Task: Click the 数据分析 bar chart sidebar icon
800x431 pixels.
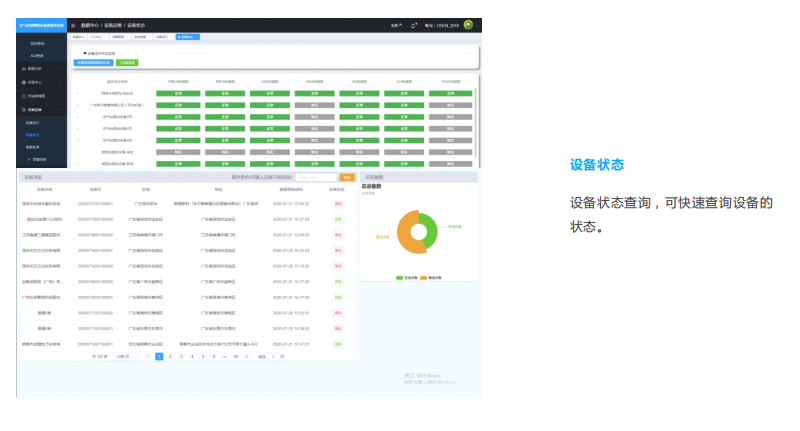Action: 23,68
